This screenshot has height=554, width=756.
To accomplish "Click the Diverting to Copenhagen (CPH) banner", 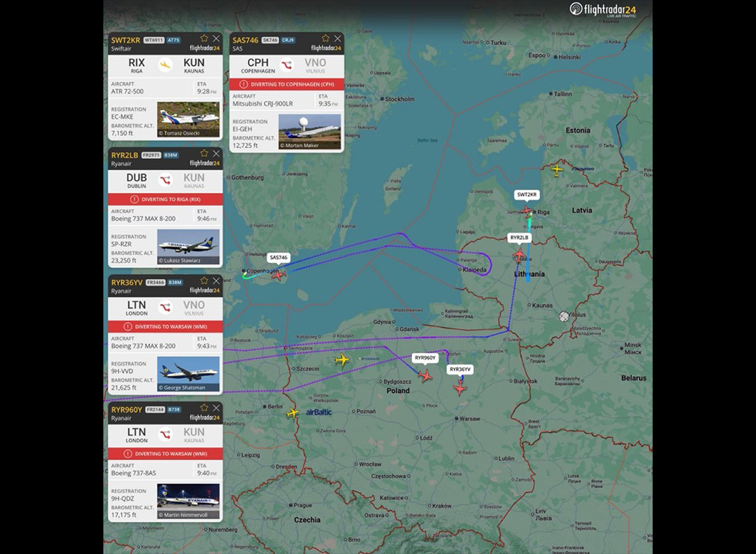I will tap(286, 84).
